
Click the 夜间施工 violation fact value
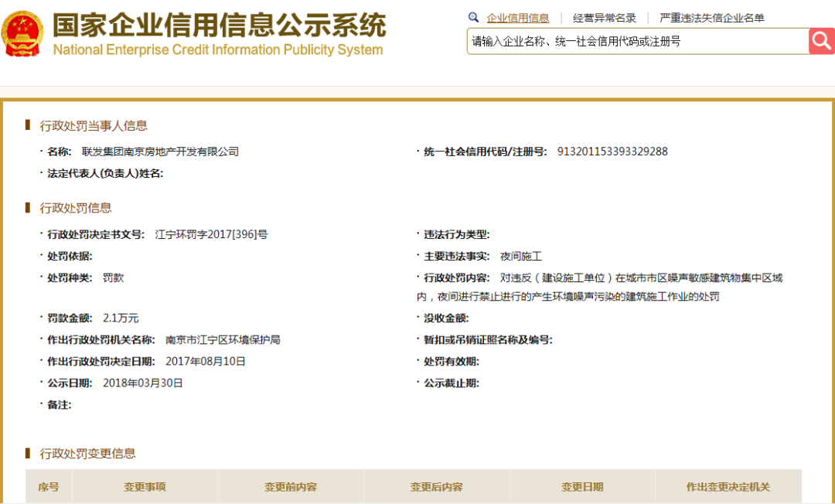(521, 257)
